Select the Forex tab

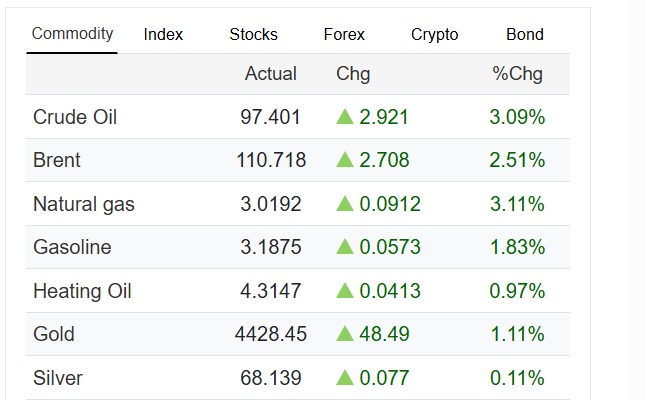(344, 34)
